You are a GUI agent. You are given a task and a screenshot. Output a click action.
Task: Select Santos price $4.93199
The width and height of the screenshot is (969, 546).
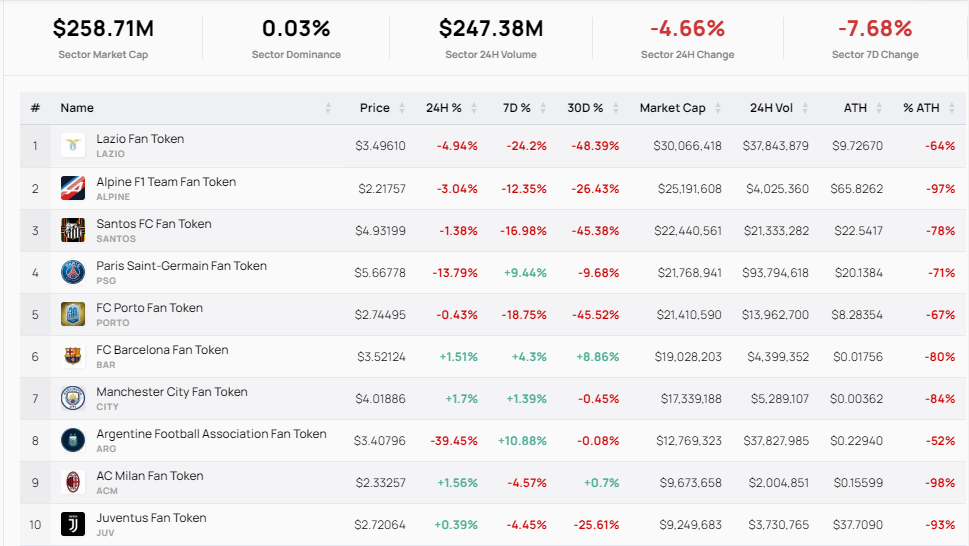point(381,230)
